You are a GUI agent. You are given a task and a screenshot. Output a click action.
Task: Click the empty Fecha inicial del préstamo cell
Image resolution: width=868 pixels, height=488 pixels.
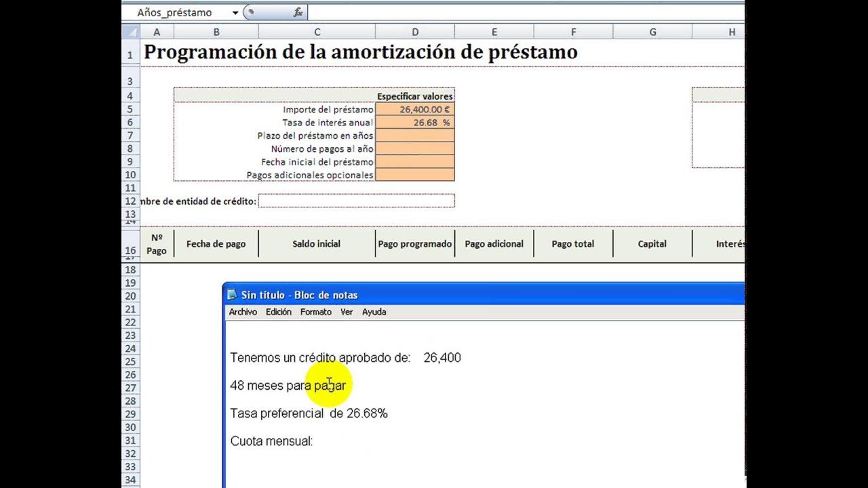[415, 162]
